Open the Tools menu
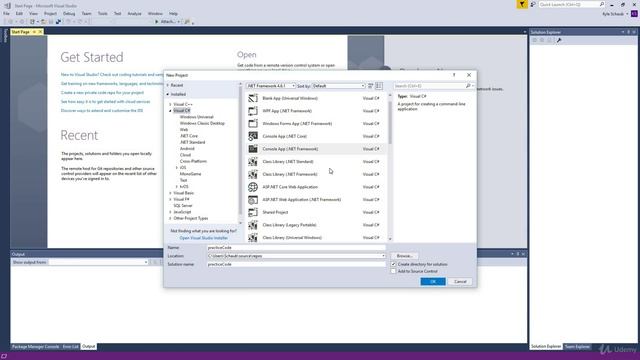640x360 pixels. pos(102,13)
